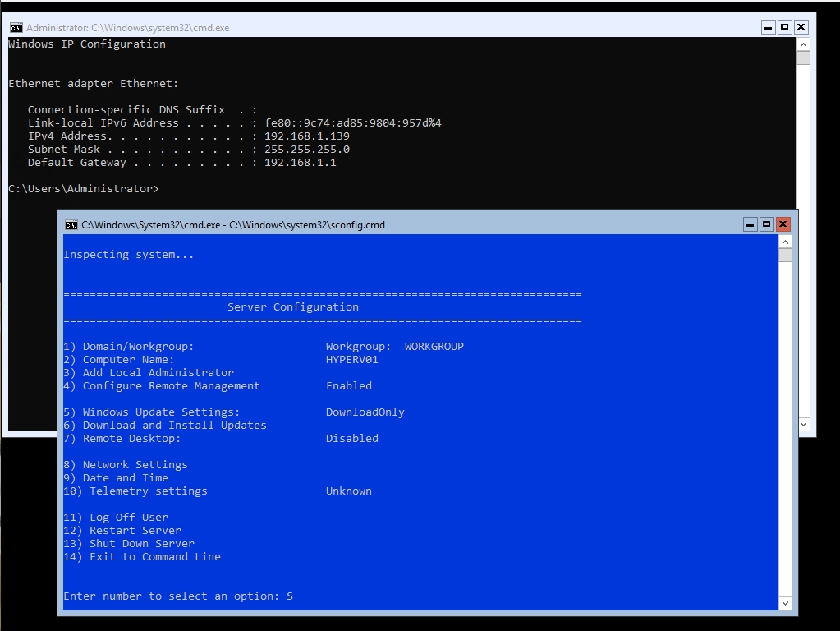Click the Remote Desktop 'Disabled' value
Image resolution: width=840 pixels, height=631 pixels.
point(352,439)
